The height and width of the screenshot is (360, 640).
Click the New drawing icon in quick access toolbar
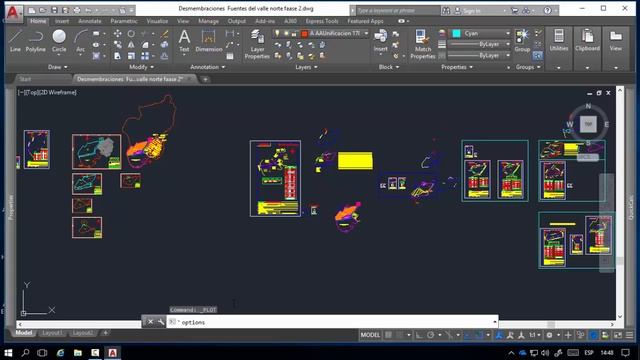32,10
